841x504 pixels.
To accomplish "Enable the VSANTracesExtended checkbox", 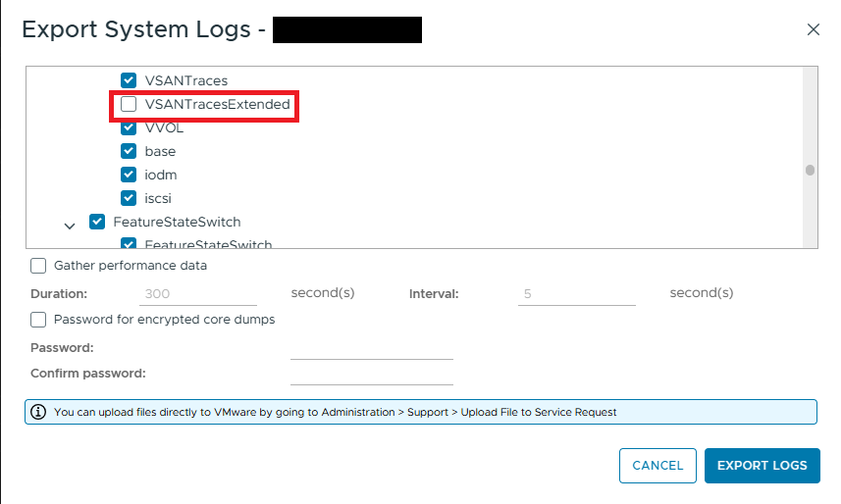I will pyautogui.click(x=129, y=104).
